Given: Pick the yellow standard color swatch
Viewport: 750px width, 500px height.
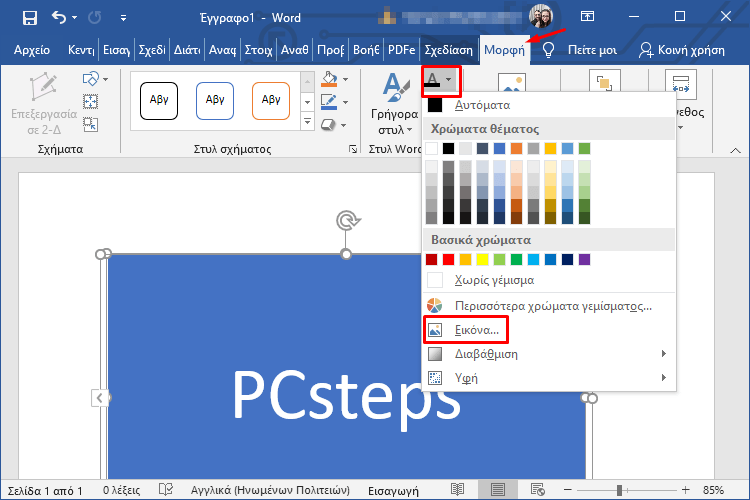Looking at the screenshot, I should (x=482, y=259).
